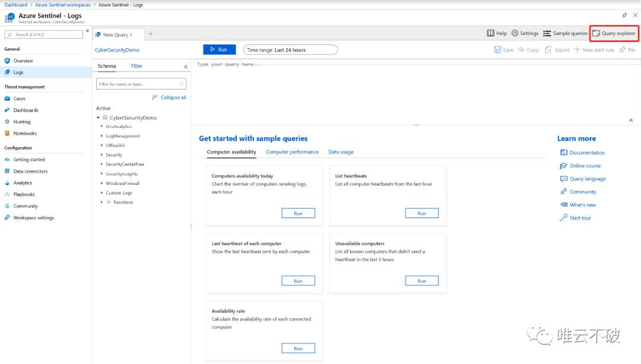Open Logs in sidebar

point(18,72)
